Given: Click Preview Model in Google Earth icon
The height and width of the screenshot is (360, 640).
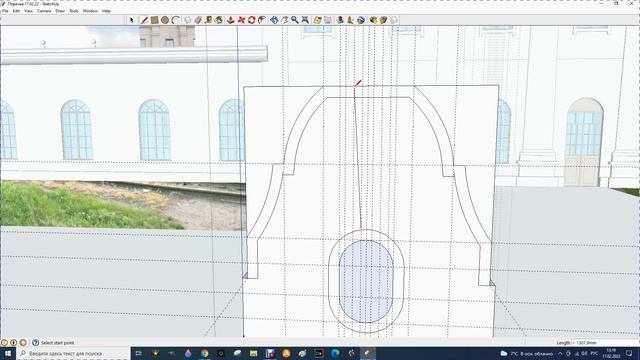Looking at the screenshot, I should 361,20.
